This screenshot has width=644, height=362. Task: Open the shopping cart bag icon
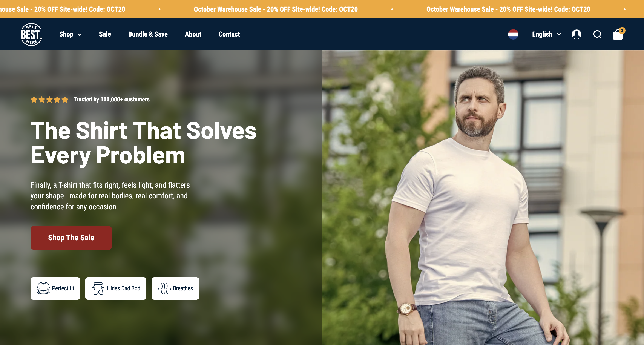click(x=618, y=35)
